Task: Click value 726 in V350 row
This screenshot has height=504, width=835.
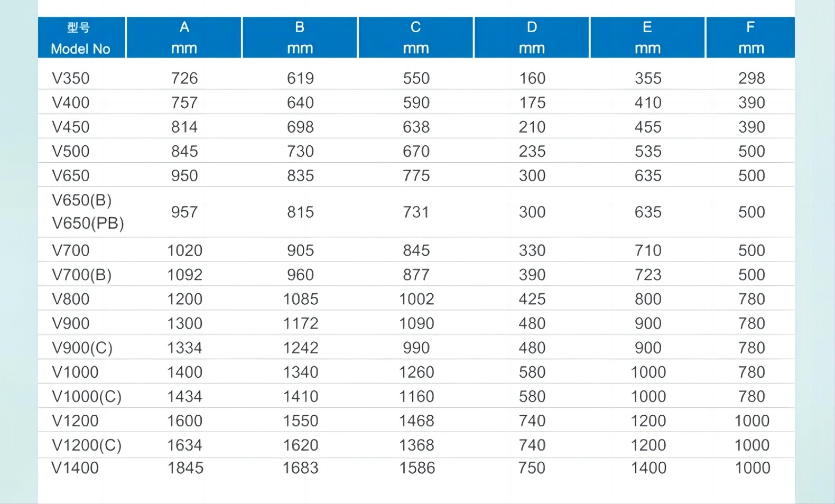Action: click(x=184, y=78)
